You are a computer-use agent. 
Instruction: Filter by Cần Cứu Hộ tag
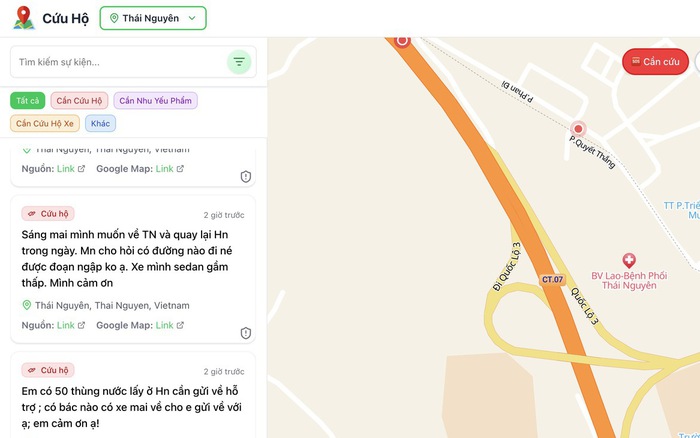79,100
